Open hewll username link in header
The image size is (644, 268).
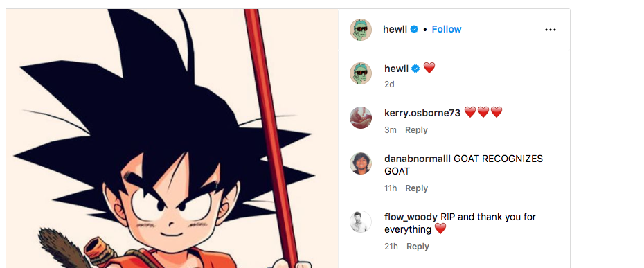395,29
